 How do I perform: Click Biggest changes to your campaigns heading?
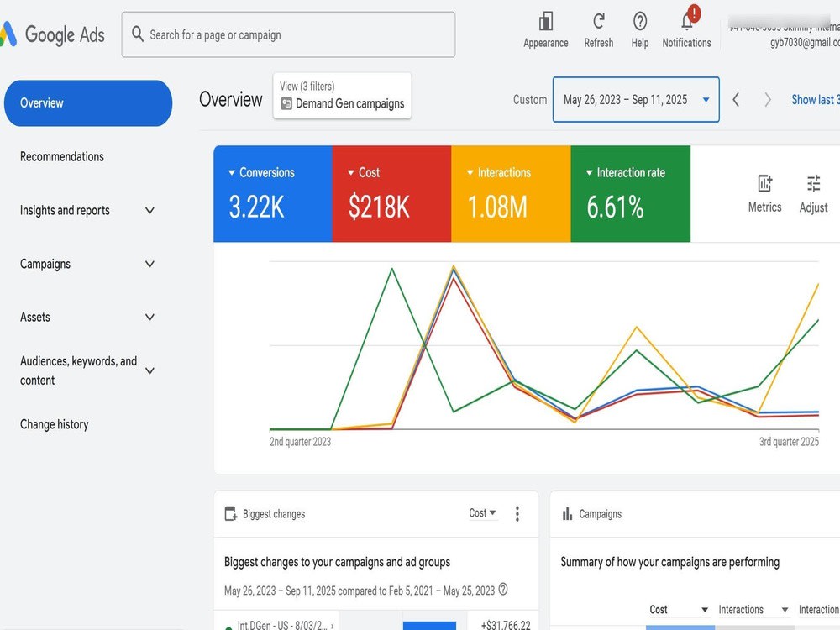(x=337, y=562)
